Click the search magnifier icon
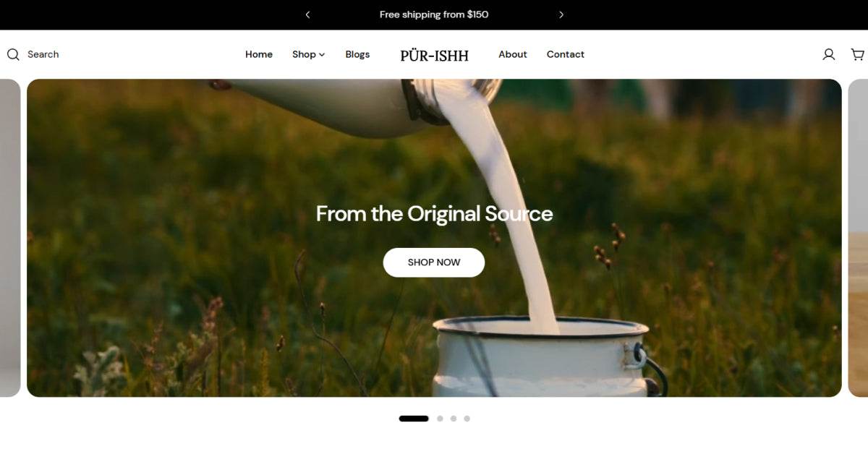The width and height of the screenshot is (868, 454). pos(13,54)
